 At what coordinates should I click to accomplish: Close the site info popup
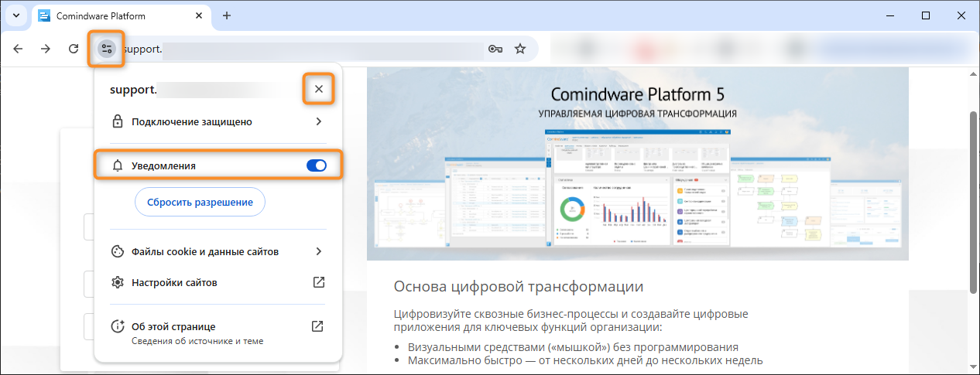click(x=319, y=90)
